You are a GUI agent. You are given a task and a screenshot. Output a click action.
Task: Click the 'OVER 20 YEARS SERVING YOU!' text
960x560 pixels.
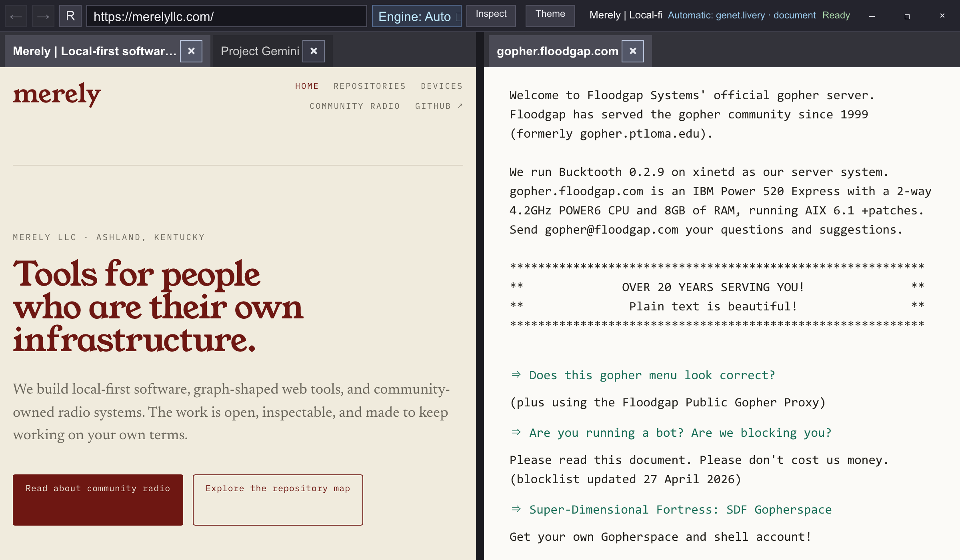coord(713,287)
